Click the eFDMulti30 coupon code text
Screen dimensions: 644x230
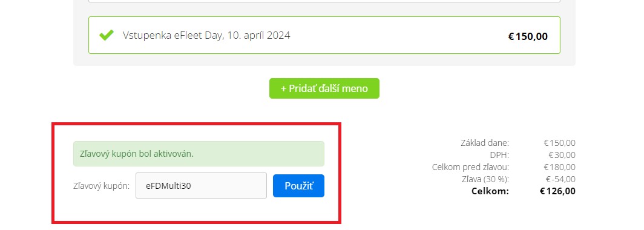pos(168,186)
